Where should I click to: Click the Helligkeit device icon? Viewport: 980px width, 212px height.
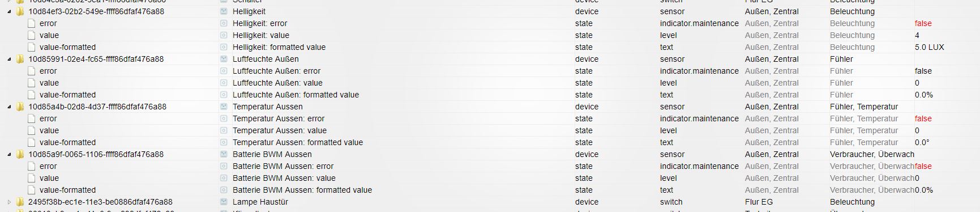(224, 11)
